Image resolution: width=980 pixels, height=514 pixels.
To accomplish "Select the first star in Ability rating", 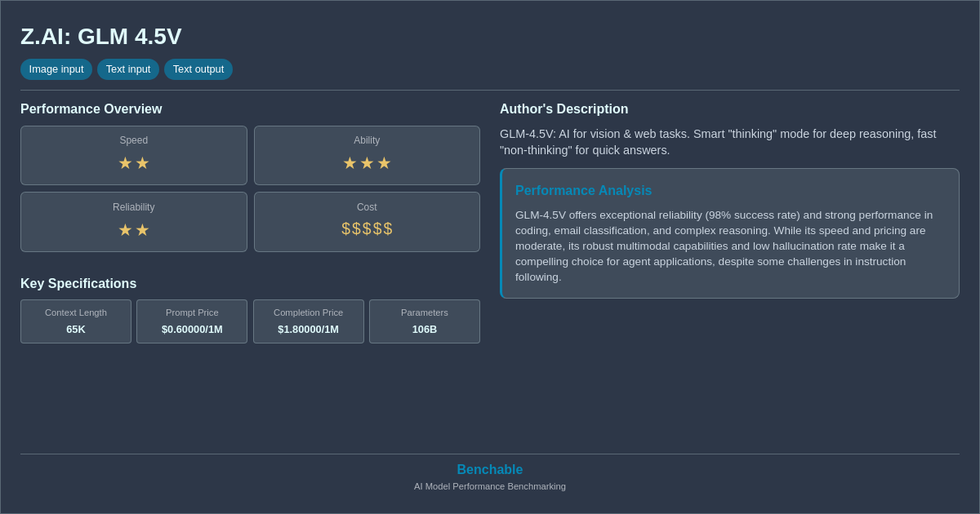I will pos(349,163).
